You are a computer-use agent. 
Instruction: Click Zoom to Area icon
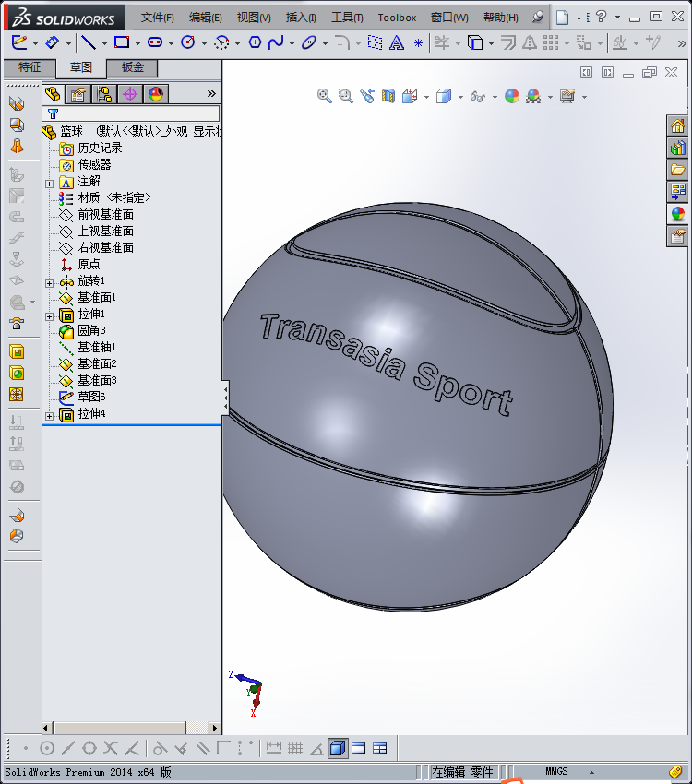click(x=345, y=96)
